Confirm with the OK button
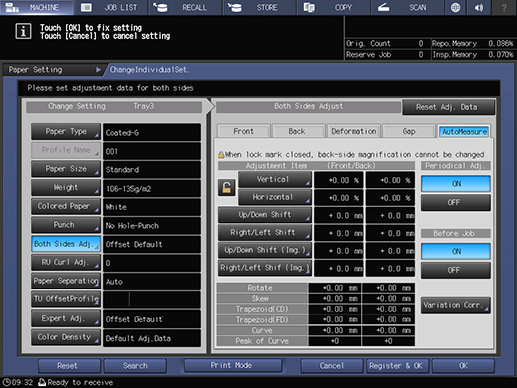This screenshot has width=517, height=388. 463,366
